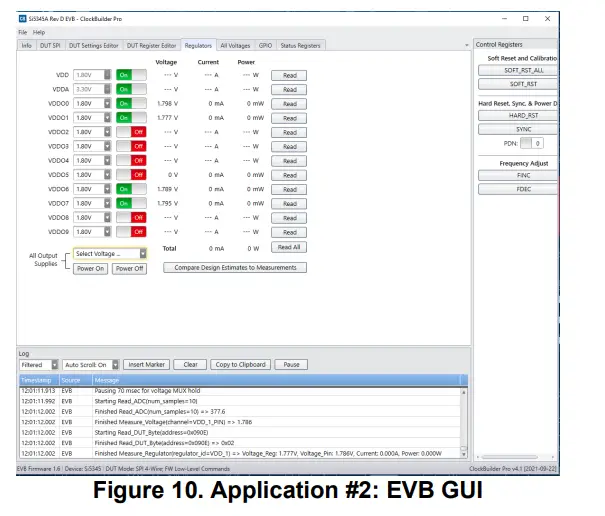Insert a marker in the log

(x=146, y=365)
